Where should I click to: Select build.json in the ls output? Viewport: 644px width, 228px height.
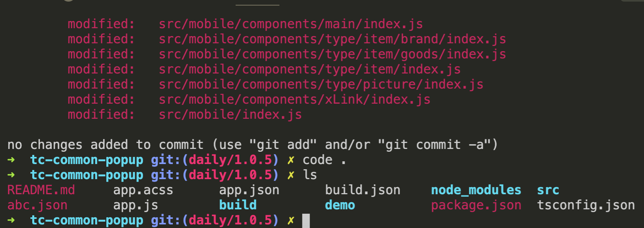point(363,190)
